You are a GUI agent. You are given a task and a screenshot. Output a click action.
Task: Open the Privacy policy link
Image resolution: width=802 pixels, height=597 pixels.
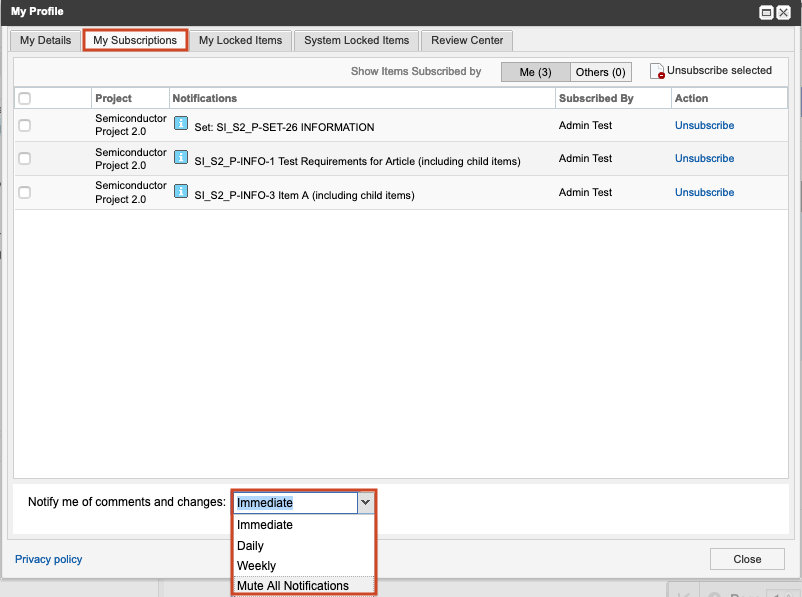[x=49, y=559]
